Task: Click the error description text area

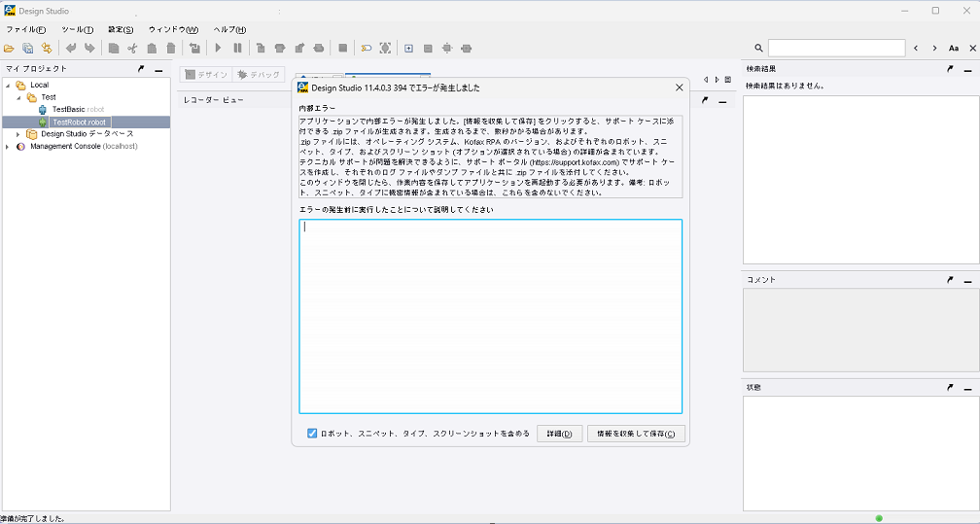Action: pos(491,316)
